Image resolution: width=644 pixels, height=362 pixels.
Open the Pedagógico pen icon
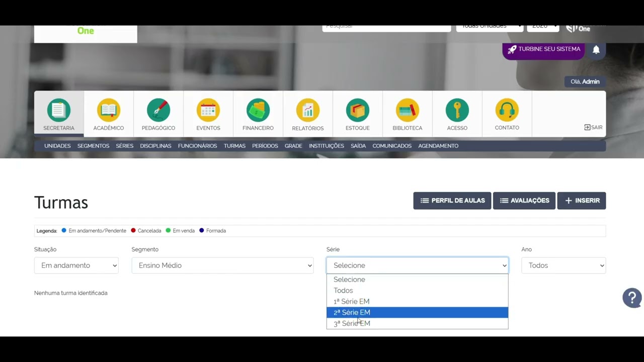tap(158, 110)
